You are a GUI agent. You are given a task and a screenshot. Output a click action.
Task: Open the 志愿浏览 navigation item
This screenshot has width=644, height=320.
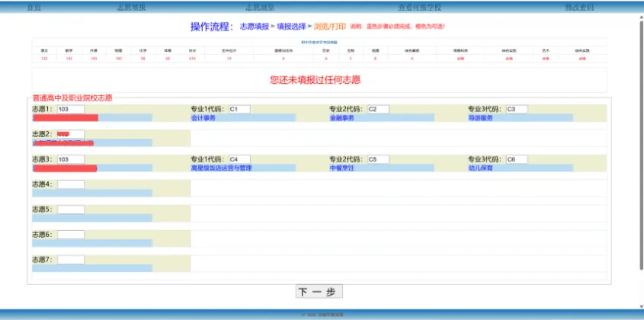260,8
